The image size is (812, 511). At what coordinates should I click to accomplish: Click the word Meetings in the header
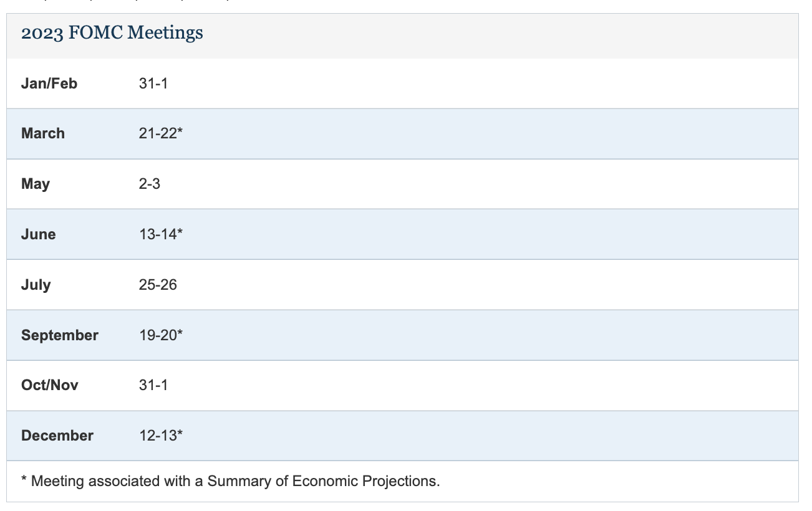[x=165, y=34]
